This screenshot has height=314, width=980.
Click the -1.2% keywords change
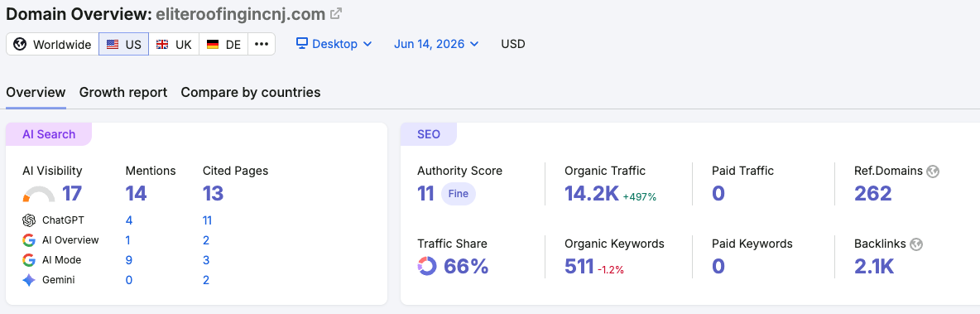point(611,269)
